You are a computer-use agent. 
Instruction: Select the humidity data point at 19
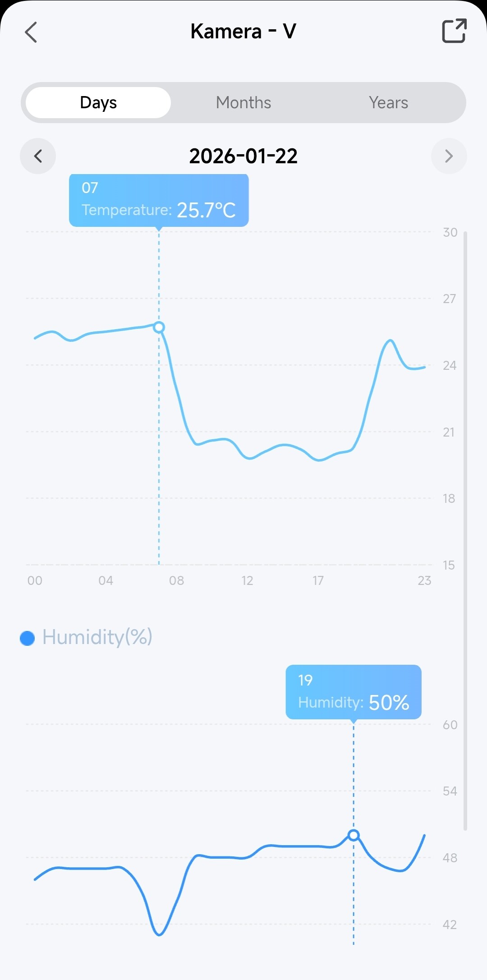[354, 835]
